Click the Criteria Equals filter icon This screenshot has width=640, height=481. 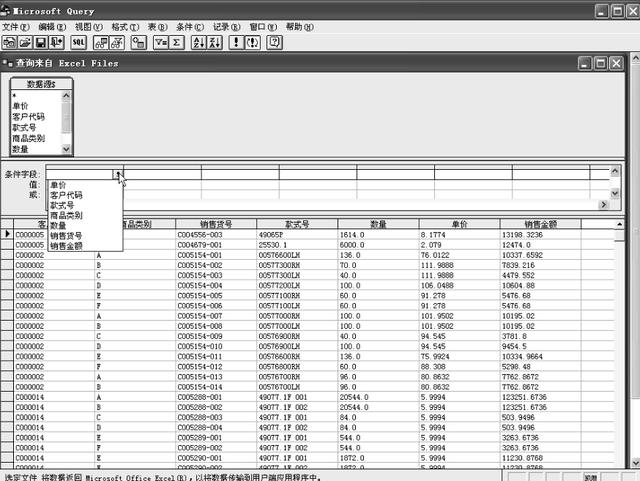[x=161, y=42]
